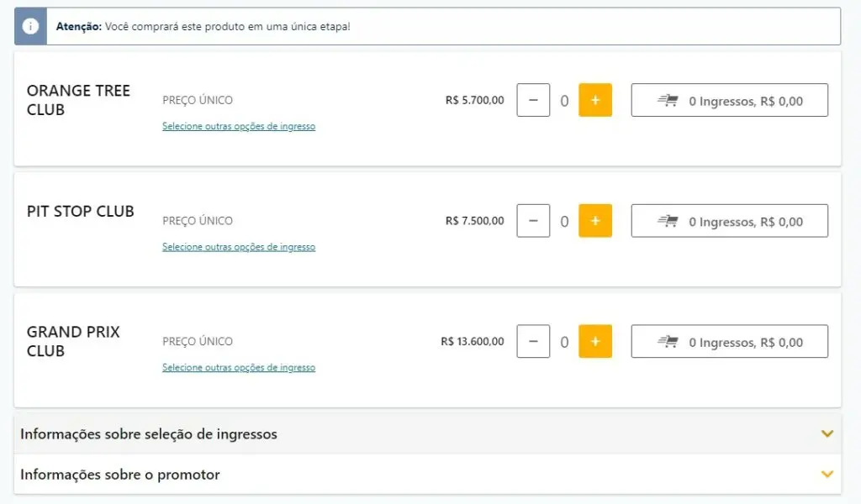Image resolution: width=861 pixels, height=504 pixels.
Task: Select the minus icon for Pit Stop Club
Action: tap(532, 221)
